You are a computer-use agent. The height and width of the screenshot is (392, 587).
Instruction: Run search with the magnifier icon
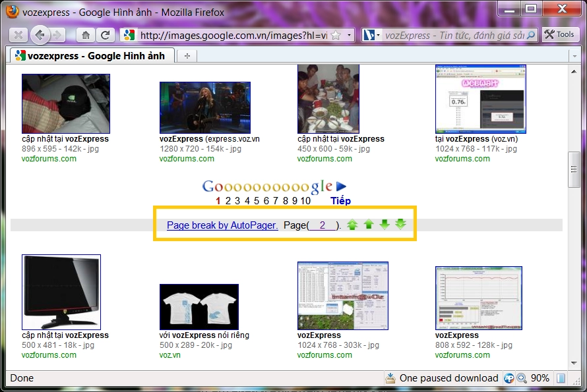pyautogui.click(x=531, y=36)
